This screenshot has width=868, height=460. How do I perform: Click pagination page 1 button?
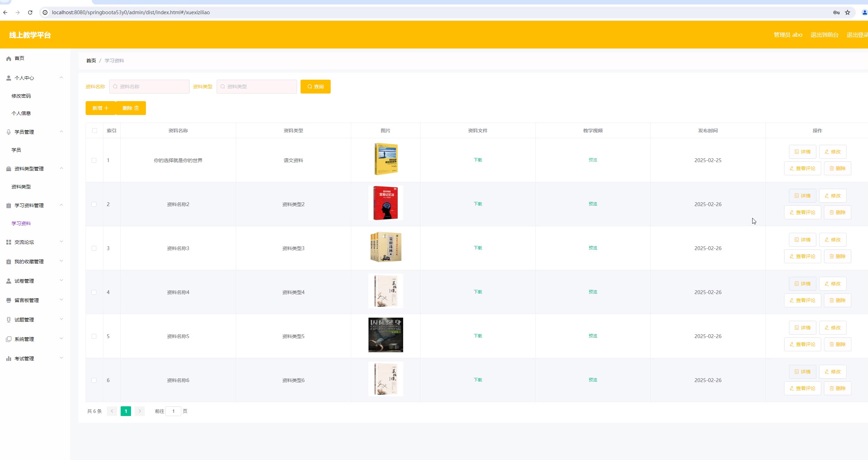(126, 411)
